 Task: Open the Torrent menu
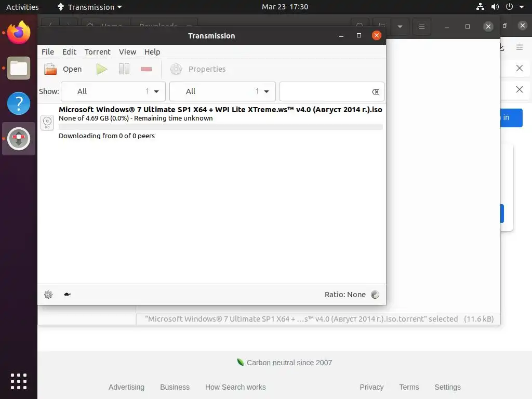[98, 52]
